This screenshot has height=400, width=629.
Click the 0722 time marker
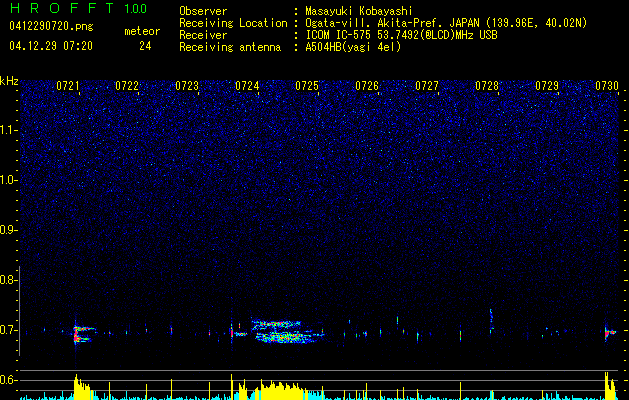127,86
